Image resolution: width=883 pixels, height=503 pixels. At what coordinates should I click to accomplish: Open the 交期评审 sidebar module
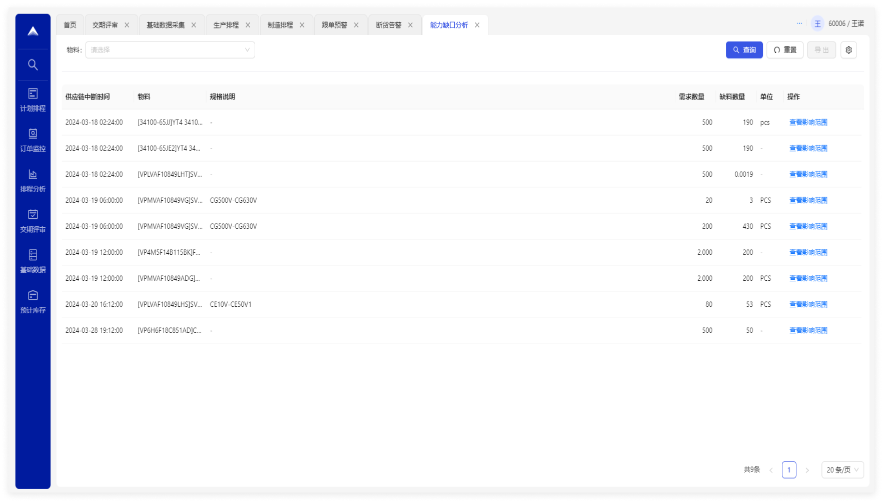(33, 221)
